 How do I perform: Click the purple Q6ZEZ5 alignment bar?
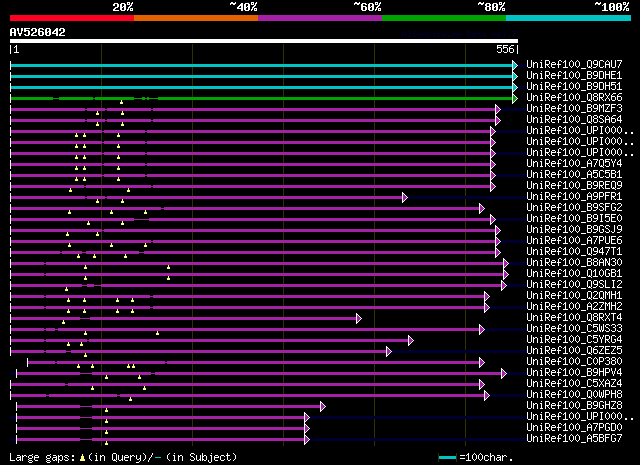pos(198,352)
